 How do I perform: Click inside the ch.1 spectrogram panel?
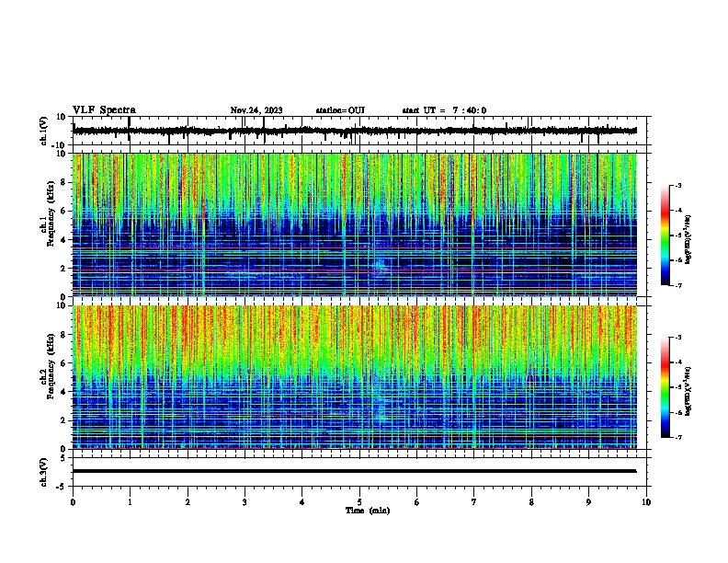(x=354, y=224)
